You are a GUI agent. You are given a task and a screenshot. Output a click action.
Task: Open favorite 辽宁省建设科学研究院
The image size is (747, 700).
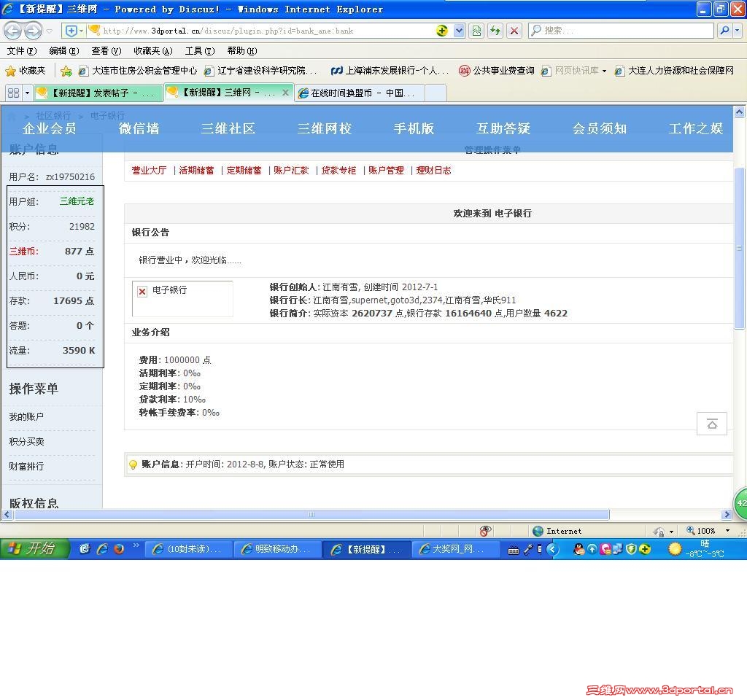[260, 71]
